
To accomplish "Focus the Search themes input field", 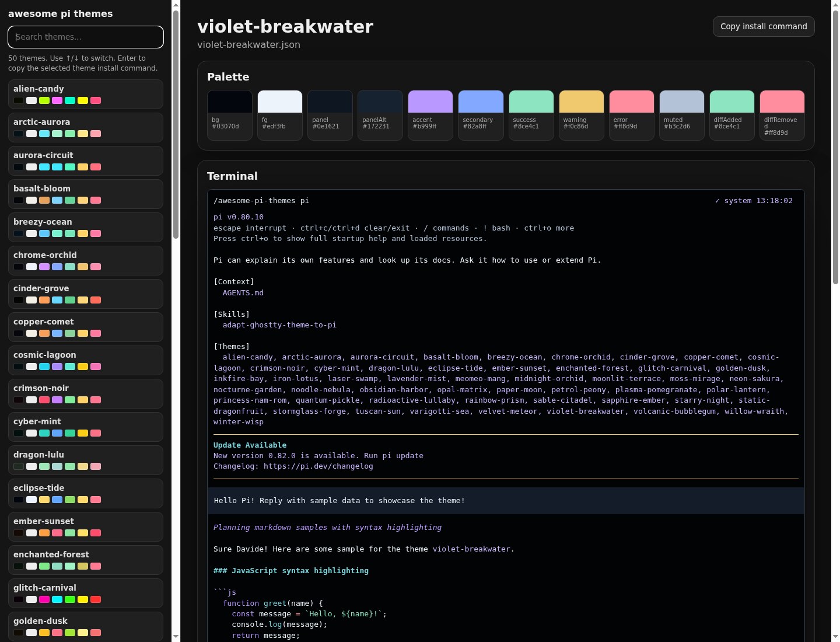I will click(86, 37).
